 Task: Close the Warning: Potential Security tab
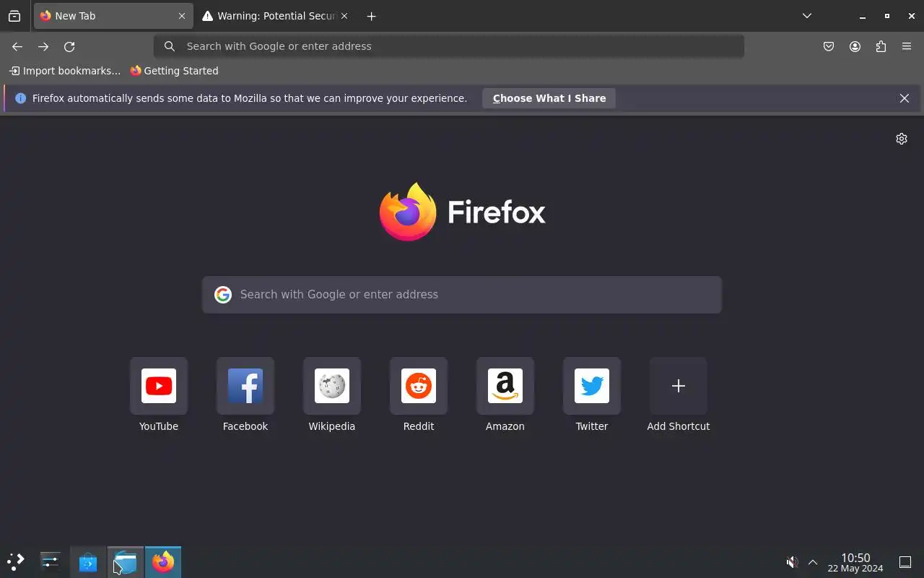tap(344, 16)
